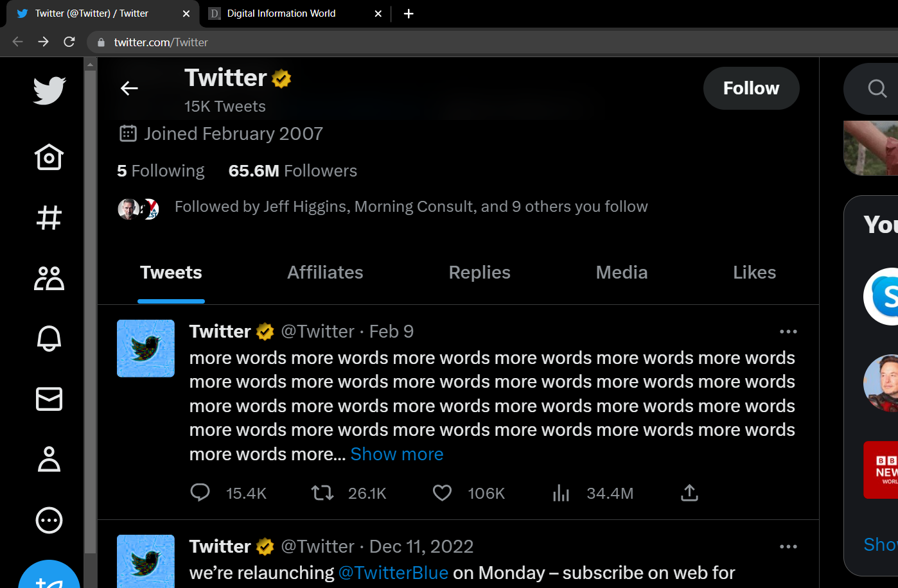898x588 pixels.
Task: Click the search magnifier icon
Action: (877, 88)
